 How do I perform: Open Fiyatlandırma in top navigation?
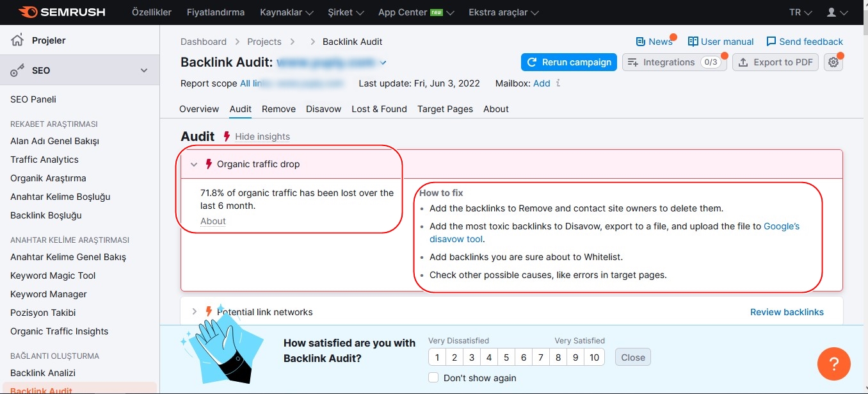coord(216,12)
